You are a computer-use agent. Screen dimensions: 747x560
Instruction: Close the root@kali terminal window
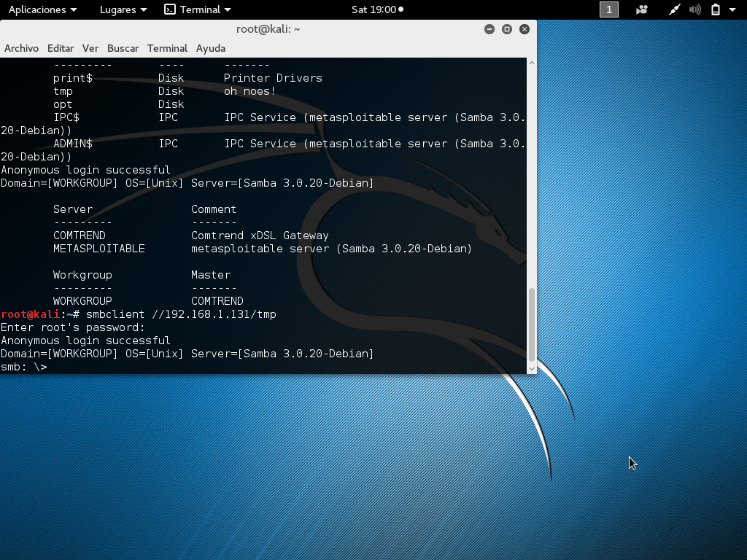[525, 29]
